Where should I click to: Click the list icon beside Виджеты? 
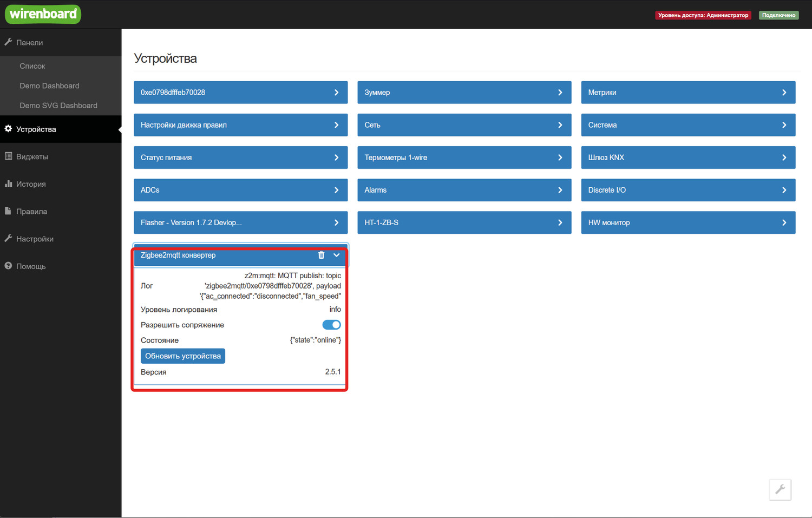pos(8,156)
